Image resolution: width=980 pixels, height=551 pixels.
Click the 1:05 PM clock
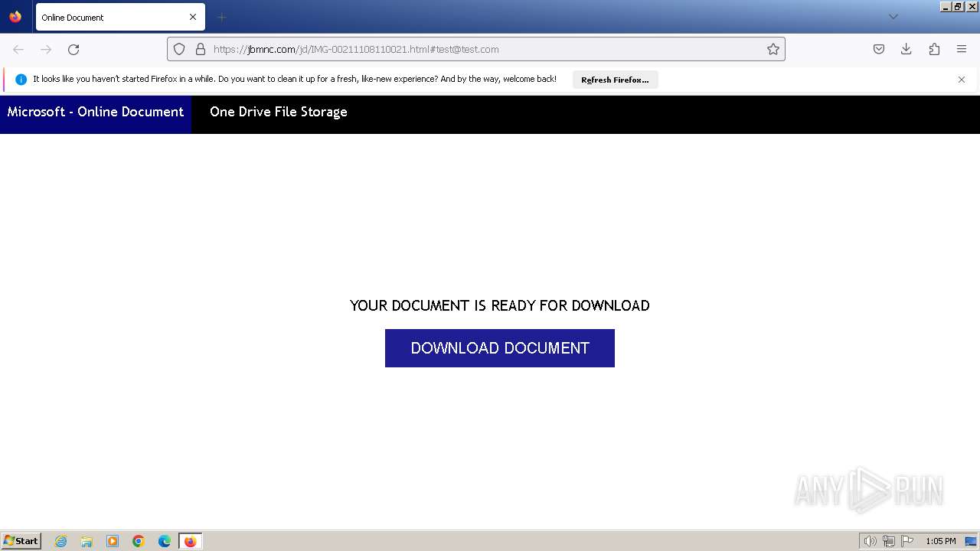(x=941, y=541)
